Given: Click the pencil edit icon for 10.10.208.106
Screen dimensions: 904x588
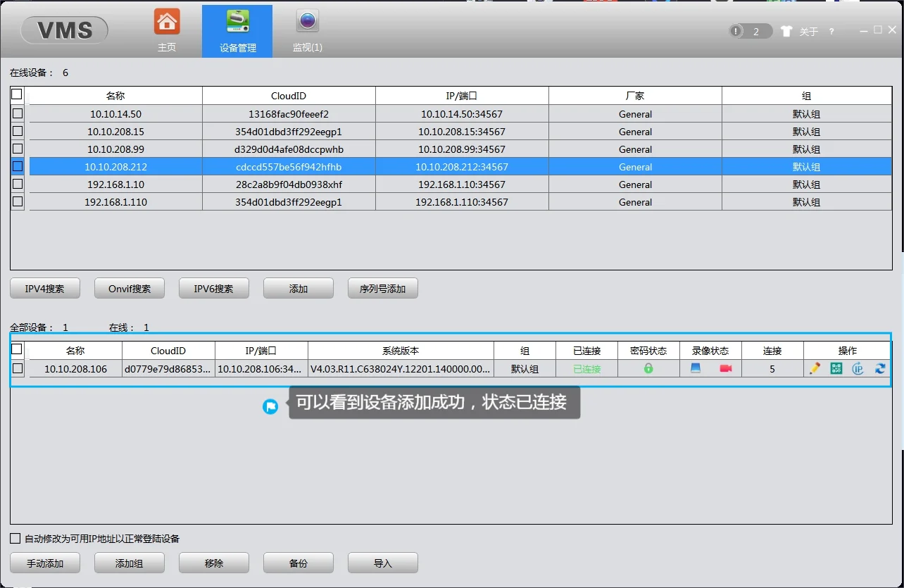Looking at the screenshot, I should pyautogui.click(x=815, y=368).
